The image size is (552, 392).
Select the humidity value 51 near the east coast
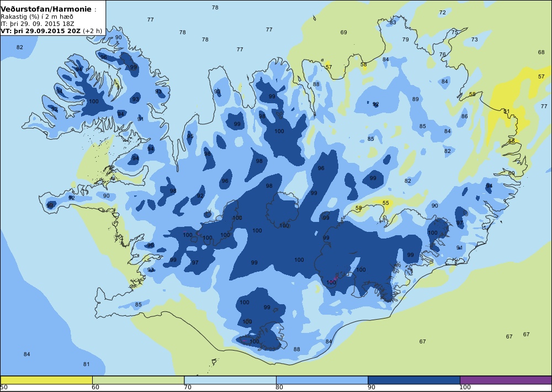(x=507, y=112)
